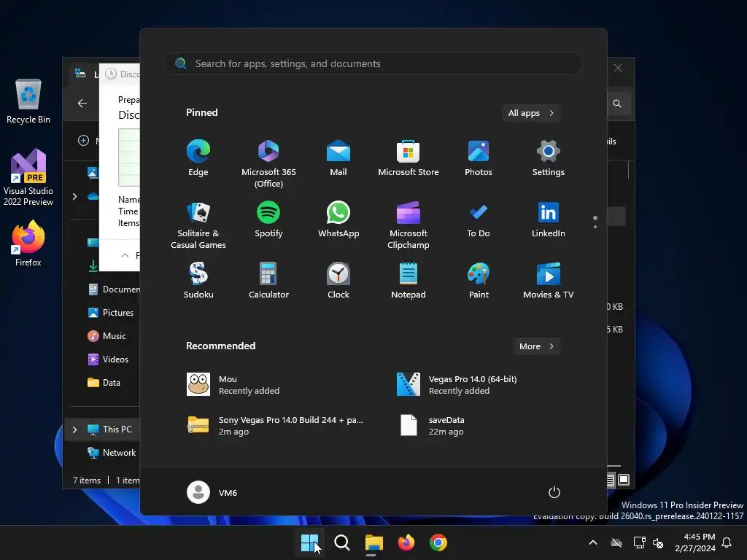Open notifications bell icon
The image size is (747, 560).
click(727, 542)
